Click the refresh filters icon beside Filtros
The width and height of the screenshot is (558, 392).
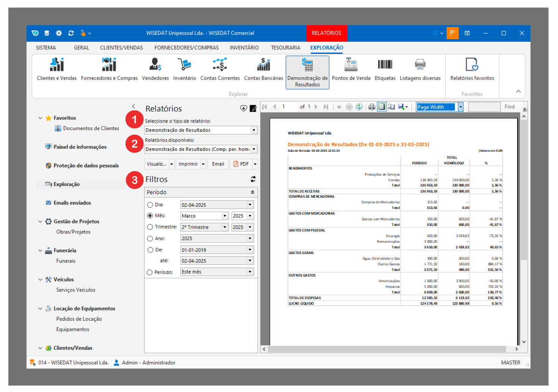253,179
